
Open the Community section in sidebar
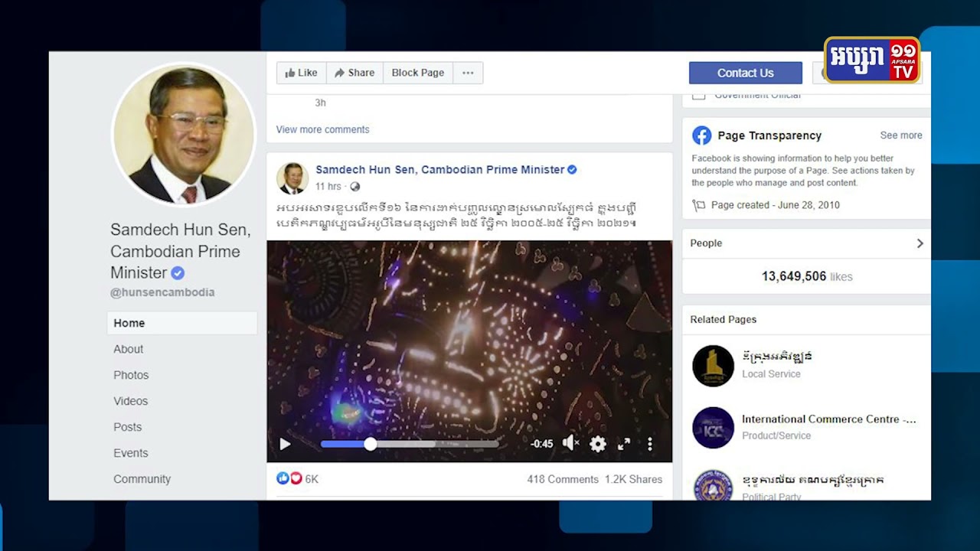click(142, 479)
